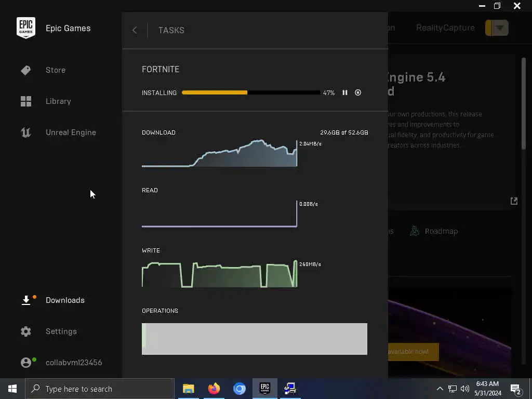Click the Store tag icon
Screen dimensions: 532x399
[x=26, y=70]
